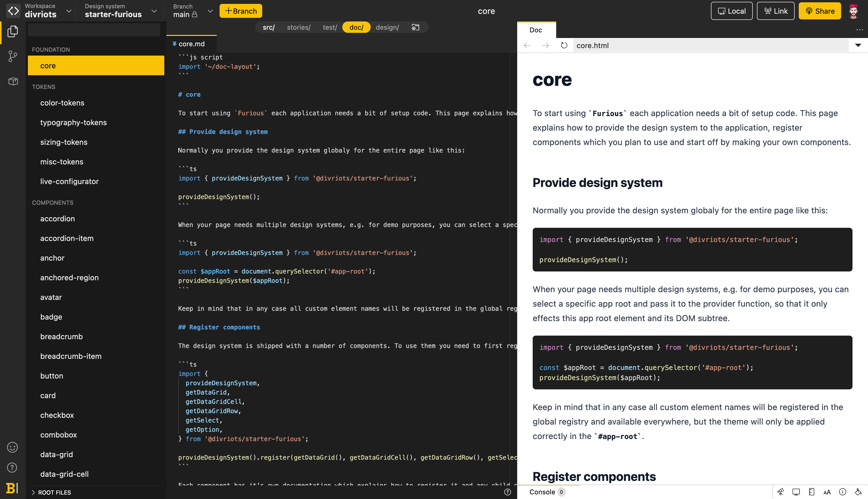Open the feedback smiley icon
Viewport: 868px width, 499px height.
click(12, 447)
